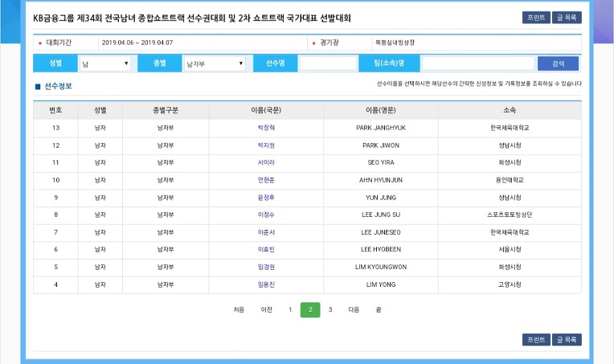Click the 스포츠토토빙상단 affiliation cell
This screenshot has height=364, width=614.
coord(510,215)
